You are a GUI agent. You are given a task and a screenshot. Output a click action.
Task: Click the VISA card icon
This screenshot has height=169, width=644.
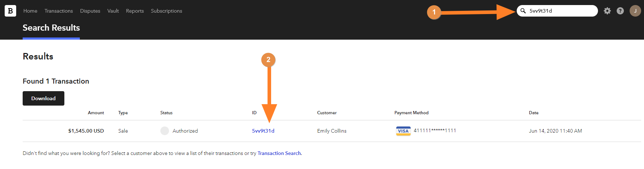pos(403,131)
